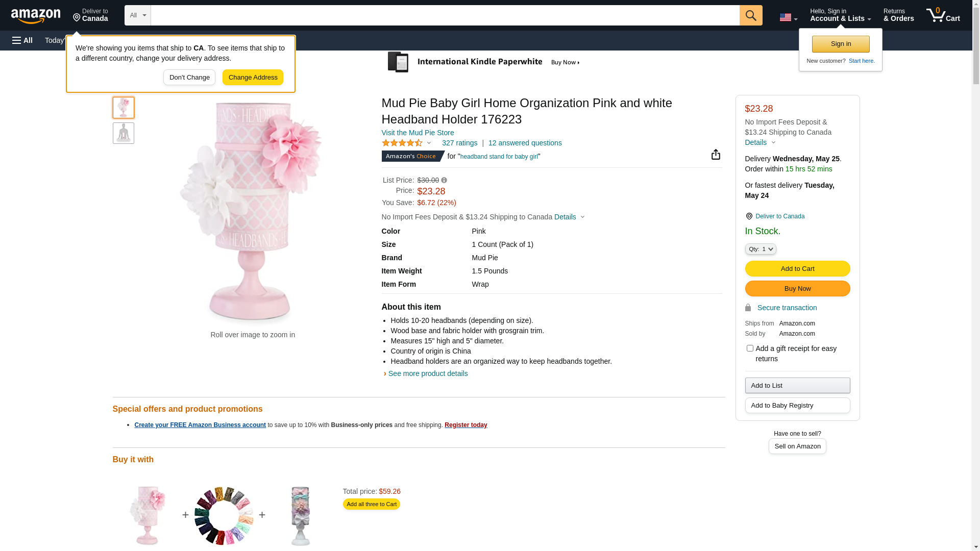
Task: Click in the search input field
Action: click(445, 15)
